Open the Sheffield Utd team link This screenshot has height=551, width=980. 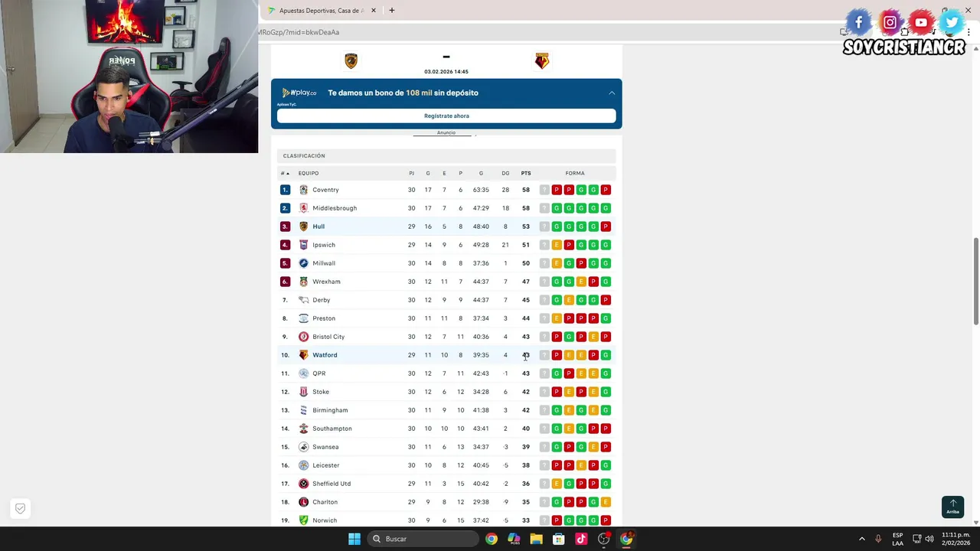332,484
